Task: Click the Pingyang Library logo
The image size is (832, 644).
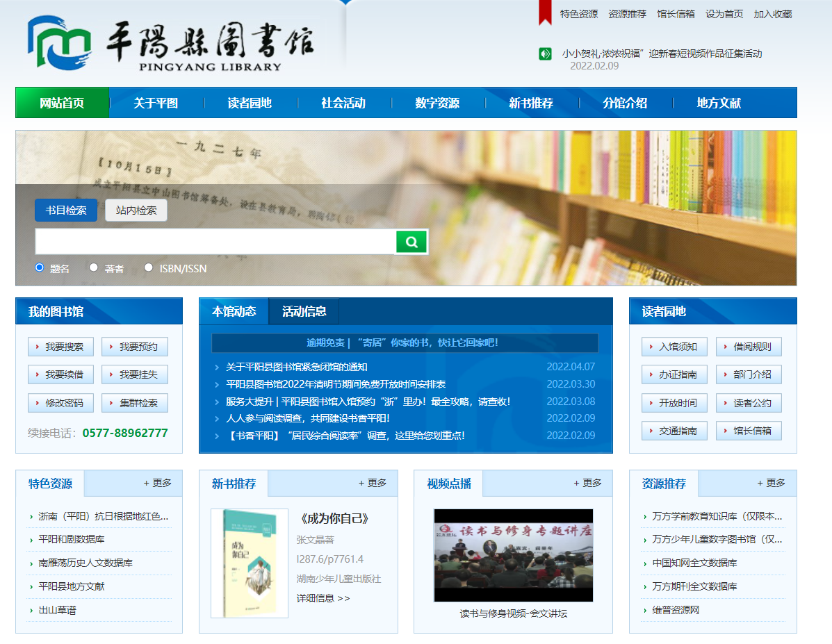Action: coord(170,44)
